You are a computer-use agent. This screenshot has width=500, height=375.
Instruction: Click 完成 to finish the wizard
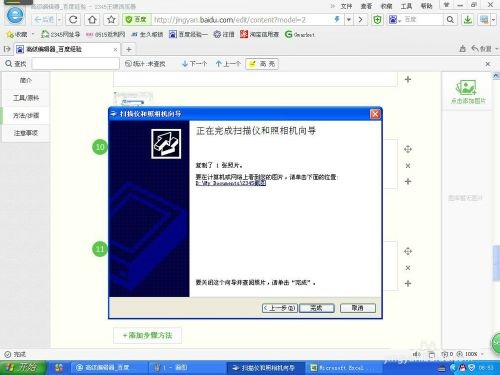point(317,308)
